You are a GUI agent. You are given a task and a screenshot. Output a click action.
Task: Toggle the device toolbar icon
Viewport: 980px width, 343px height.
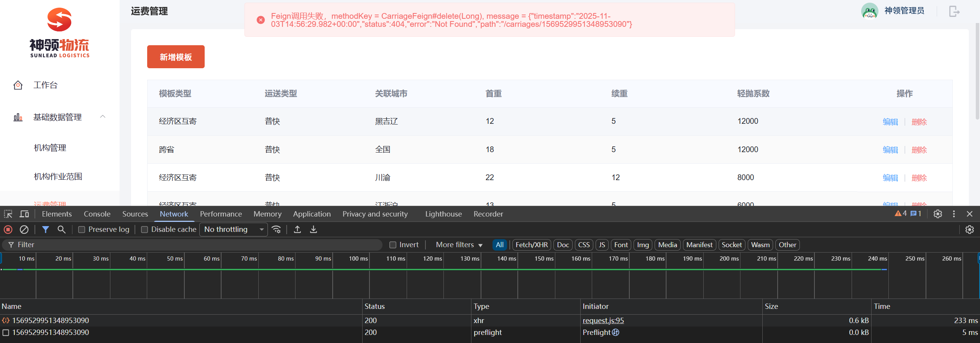[24, 214]
